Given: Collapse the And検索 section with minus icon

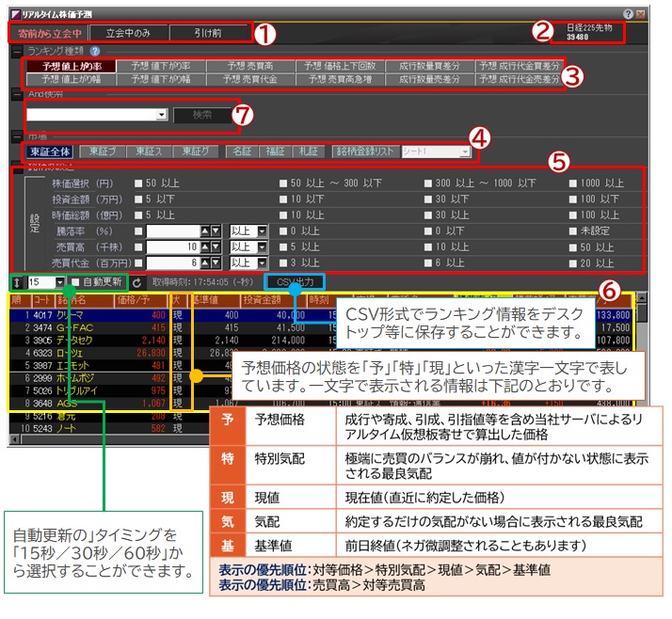Looking at the screenshot, I should pos(16,95).
